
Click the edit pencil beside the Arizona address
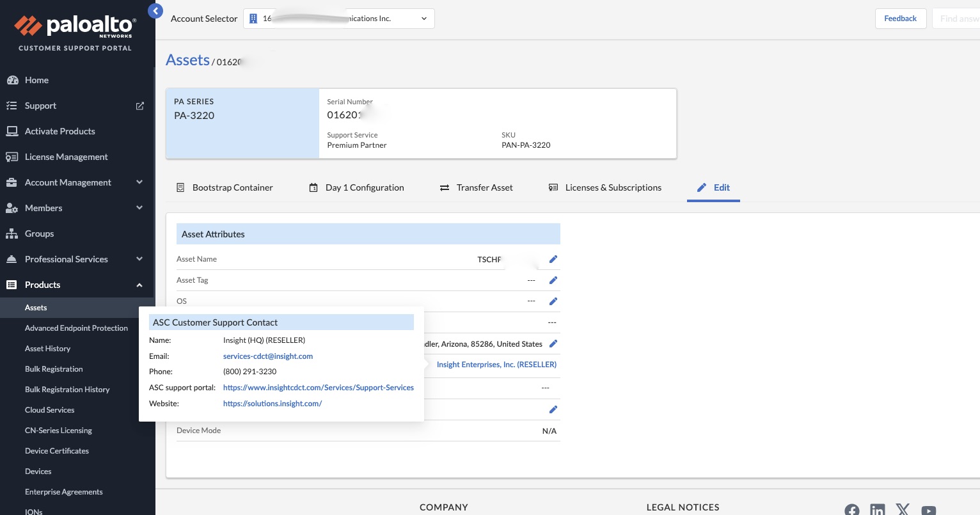[x=553, y=344]
